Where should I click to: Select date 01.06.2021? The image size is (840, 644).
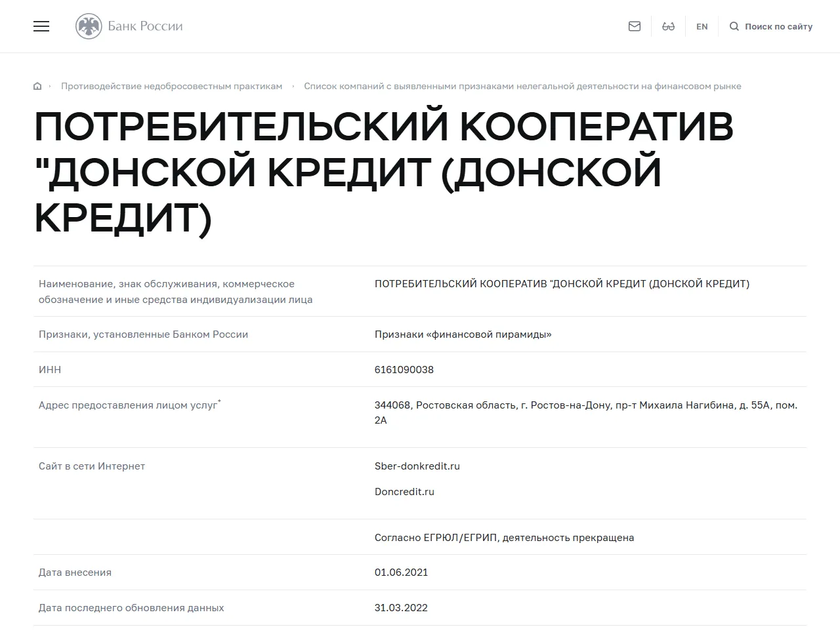(x=401, y=573)
